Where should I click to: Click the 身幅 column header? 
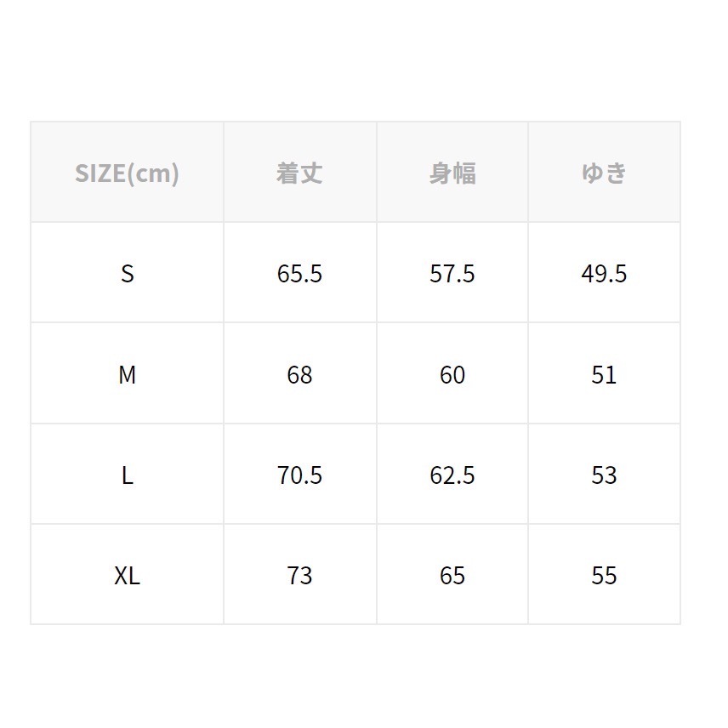(x=452, y=173)
